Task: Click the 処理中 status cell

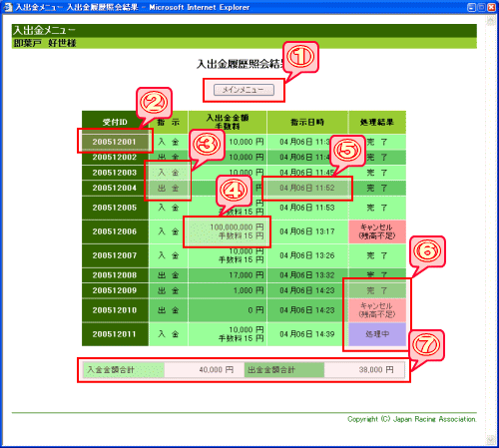Action: [377, 334]
